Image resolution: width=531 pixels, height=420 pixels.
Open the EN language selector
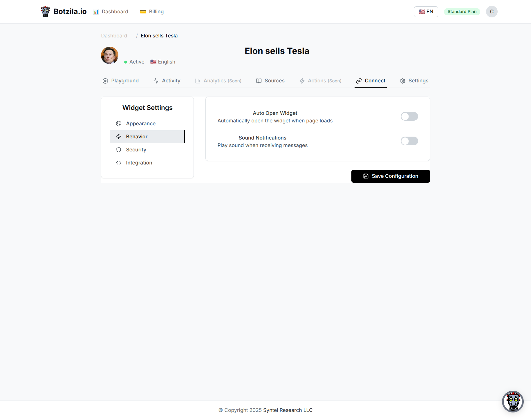coord(426,12)
